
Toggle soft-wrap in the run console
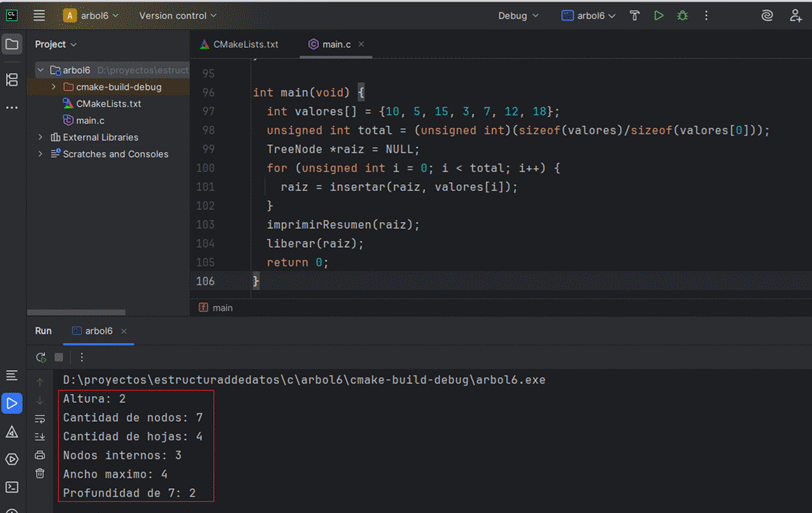(40, 419)
